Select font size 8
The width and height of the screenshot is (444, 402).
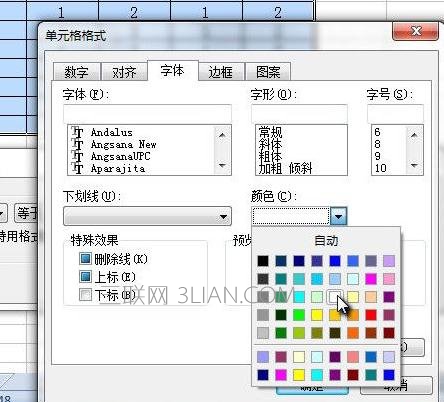[x=377, y=144]
